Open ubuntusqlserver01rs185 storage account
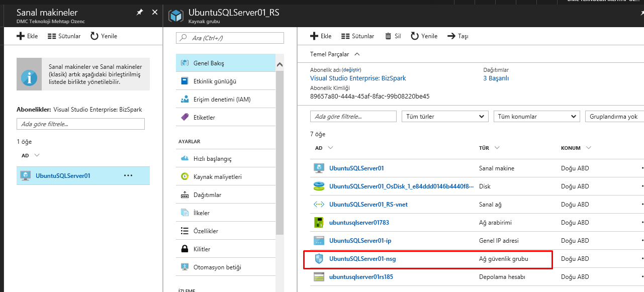The height and width of the screenshot is (292, 644). click(x=361, y=277)
